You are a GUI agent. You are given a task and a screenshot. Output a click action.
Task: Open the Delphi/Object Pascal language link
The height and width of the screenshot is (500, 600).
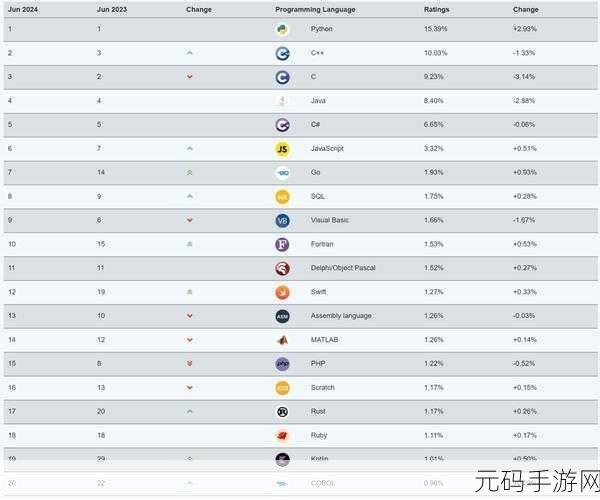(343, 268)
